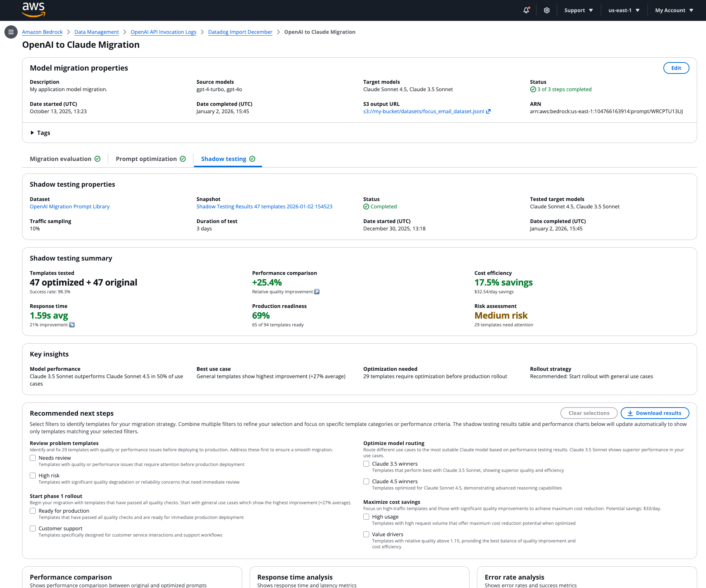Open the My Account dropdown
706x588 pixels.
pyautogui.click(x=674, y=10)
